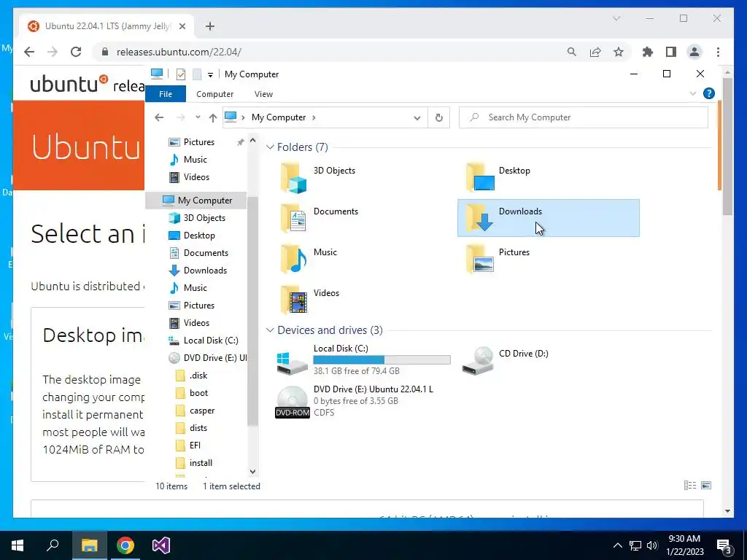Open the 3D Objects folder icon
The width and height of the screenshot is (747, 560).
coord(293,178)
